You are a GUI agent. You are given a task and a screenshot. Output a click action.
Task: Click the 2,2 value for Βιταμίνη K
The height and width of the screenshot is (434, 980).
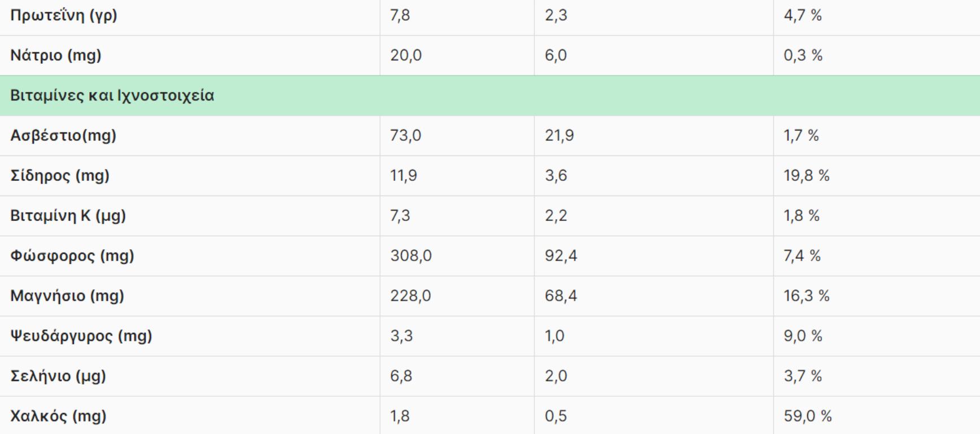pos(556,216)
